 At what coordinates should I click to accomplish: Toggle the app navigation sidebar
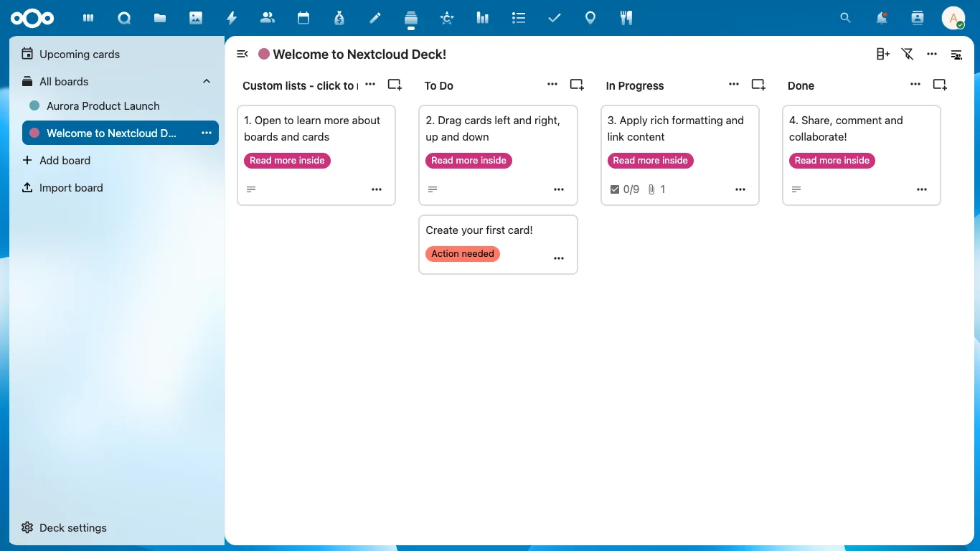tap(242, 54)
